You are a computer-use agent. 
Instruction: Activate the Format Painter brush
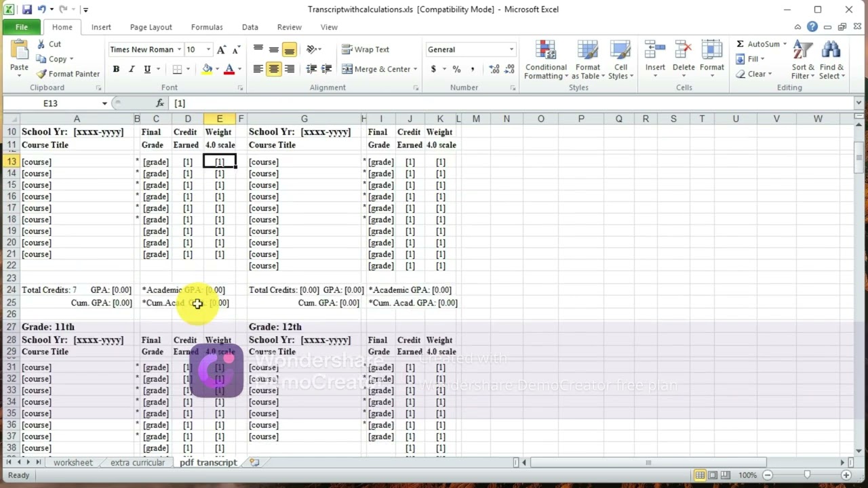coord(68,74)
